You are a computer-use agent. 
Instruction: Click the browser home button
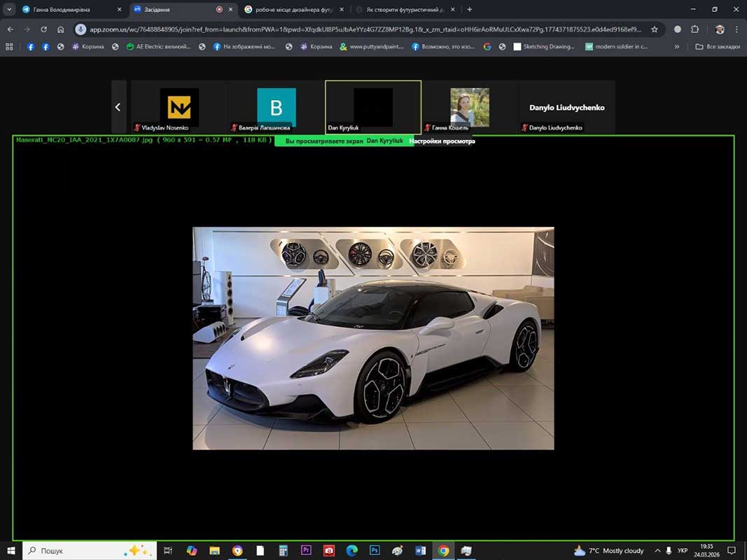61,29
